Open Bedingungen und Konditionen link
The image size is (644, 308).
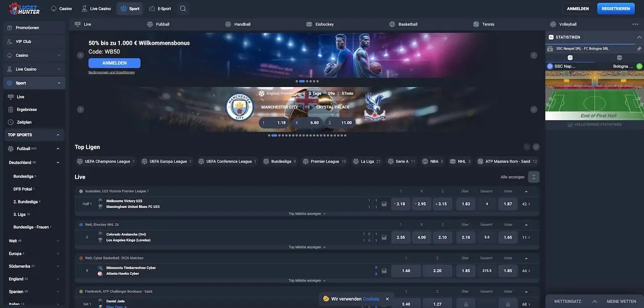[112, 72]
